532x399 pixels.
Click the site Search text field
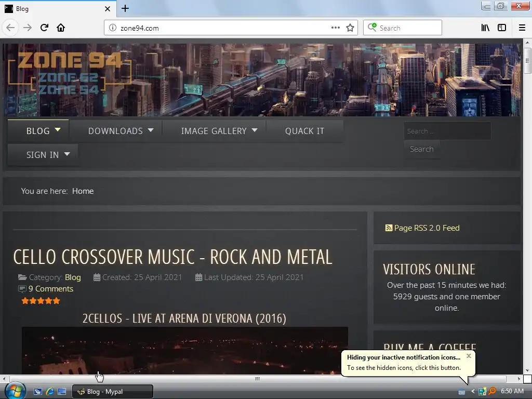coord(447,131)
